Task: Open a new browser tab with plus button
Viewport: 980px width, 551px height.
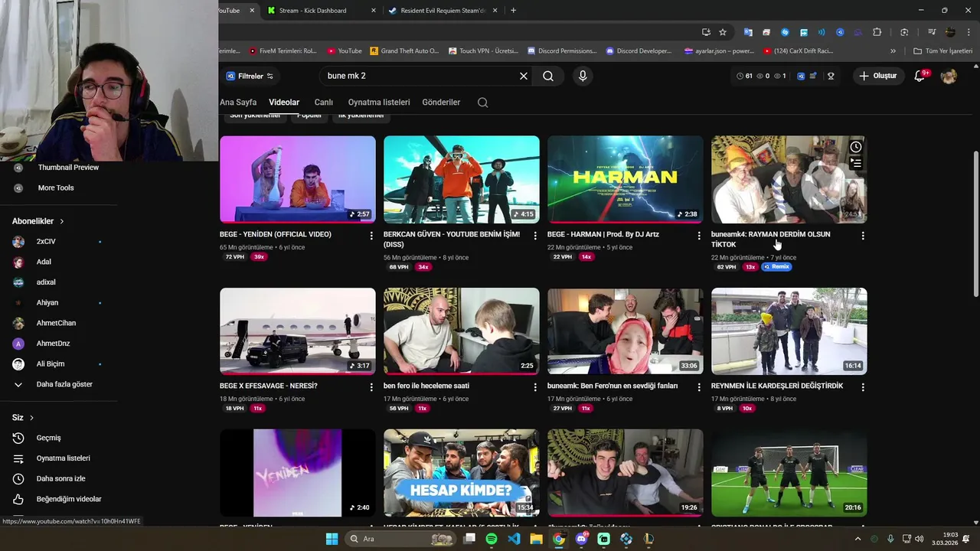Action: coord(513,11)
